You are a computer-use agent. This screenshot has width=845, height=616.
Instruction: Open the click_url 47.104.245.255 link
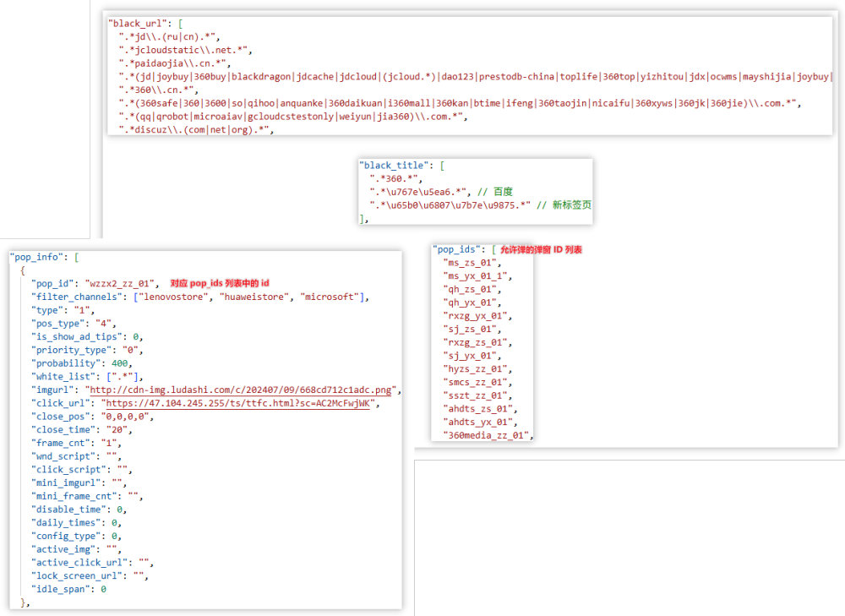[x=237, y=403]
